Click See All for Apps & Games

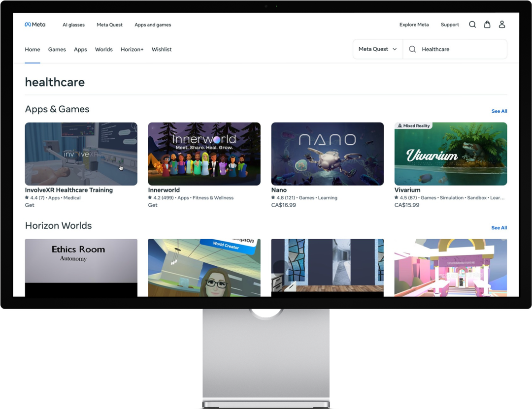click(499, 111)
